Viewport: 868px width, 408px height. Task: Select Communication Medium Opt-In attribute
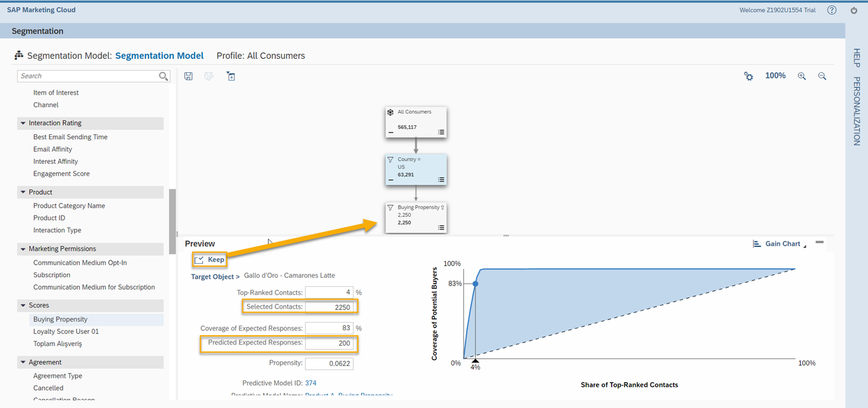click(80, 263)
